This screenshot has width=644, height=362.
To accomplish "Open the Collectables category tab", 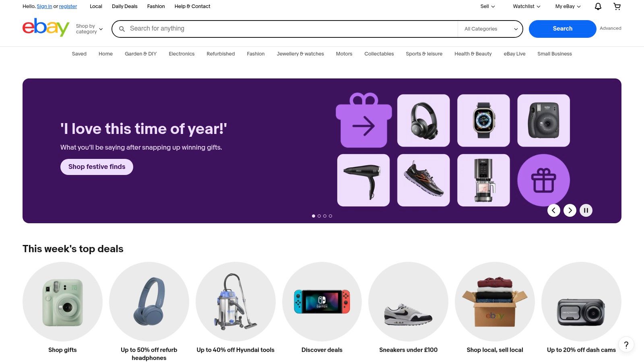I will [x=379, y=54].
